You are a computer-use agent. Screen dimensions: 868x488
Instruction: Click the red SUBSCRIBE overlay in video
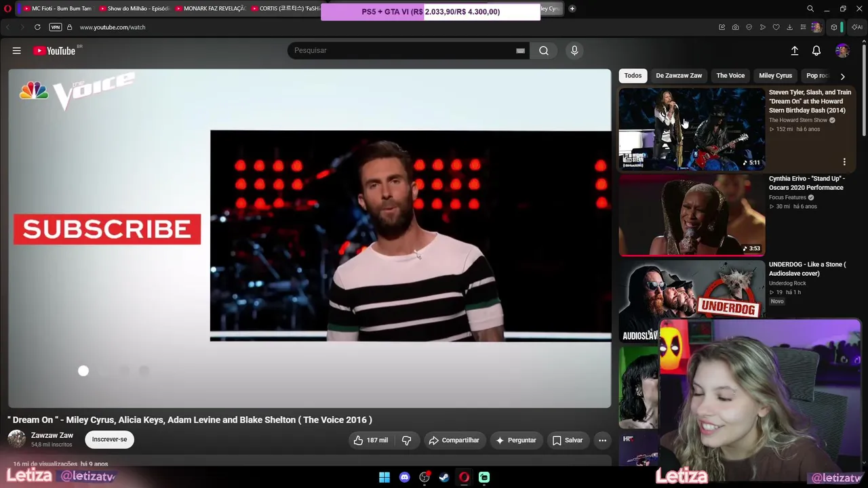(107, 229)
